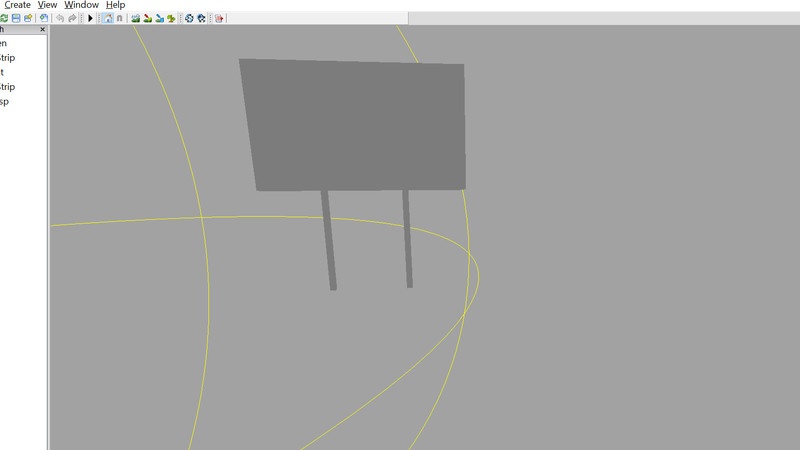Screen dimensions: 800x450
Task: Click the green refresh icon in toolbar
Action: coord(5,18)
